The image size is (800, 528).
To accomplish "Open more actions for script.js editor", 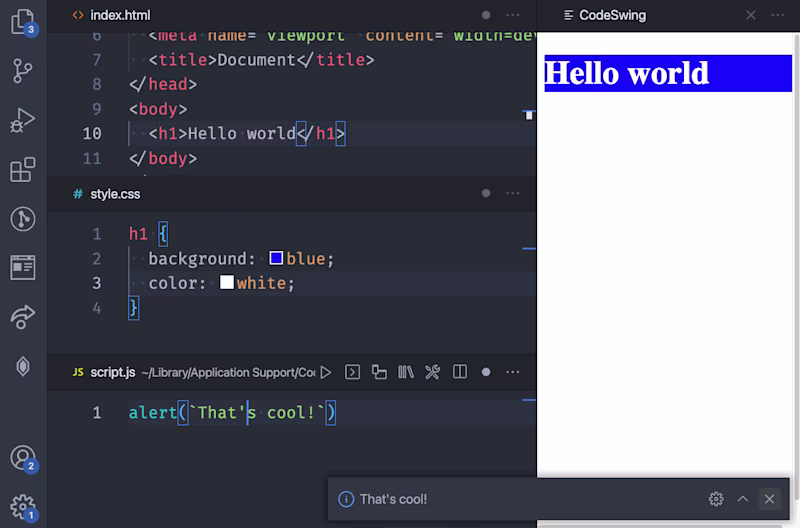I will click(513, 372).
